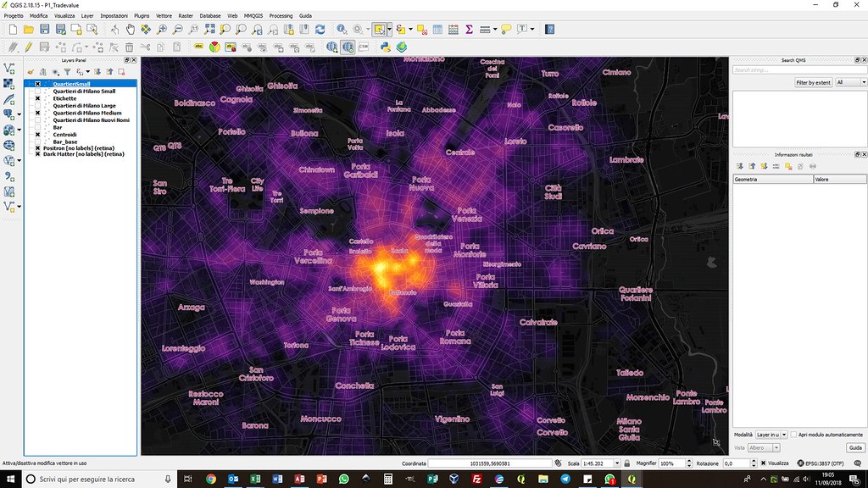
Task: Open the Progetto menu
Action: pos(14,15)
